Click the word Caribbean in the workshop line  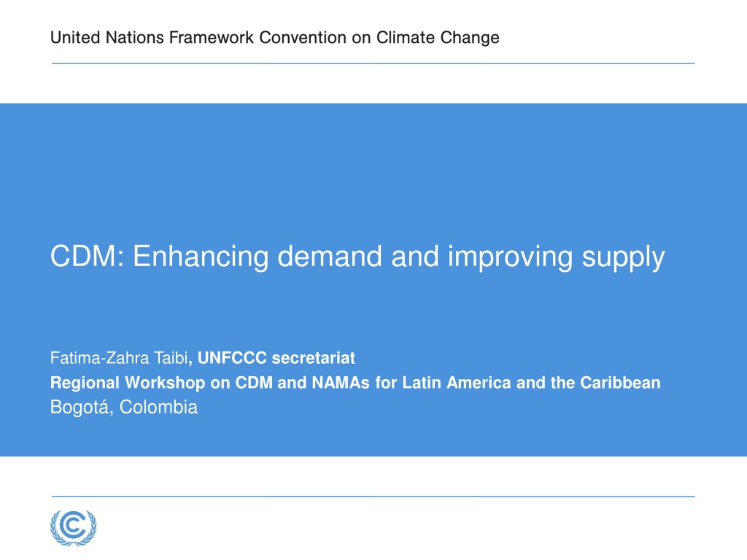pos(620,383)
